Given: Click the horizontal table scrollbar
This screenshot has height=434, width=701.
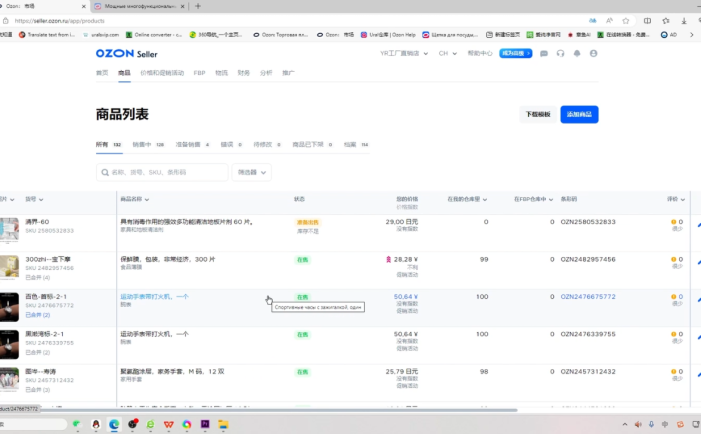Looking at the screenshot, I should (258, 409).
